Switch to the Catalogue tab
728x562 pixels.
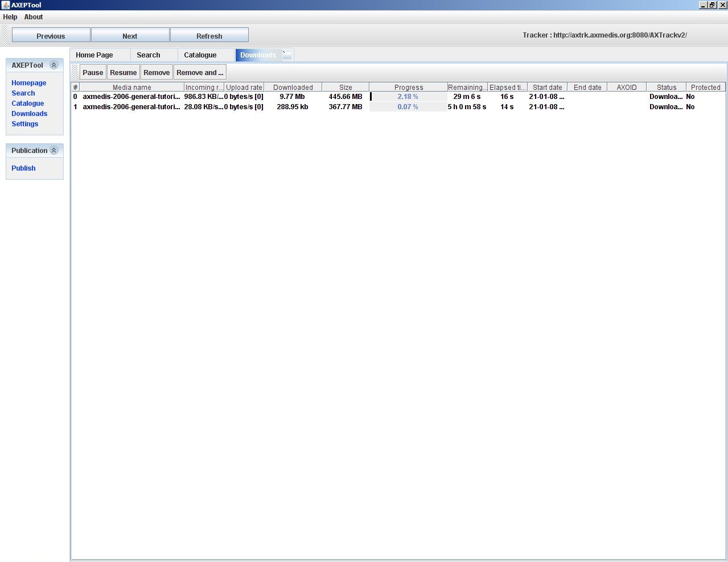point(199,55)
